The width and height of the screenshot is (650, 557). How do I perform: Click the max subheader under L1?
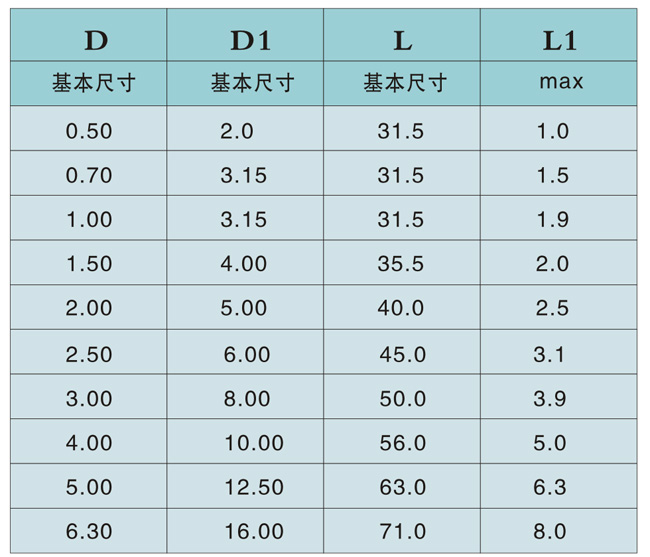560,83
